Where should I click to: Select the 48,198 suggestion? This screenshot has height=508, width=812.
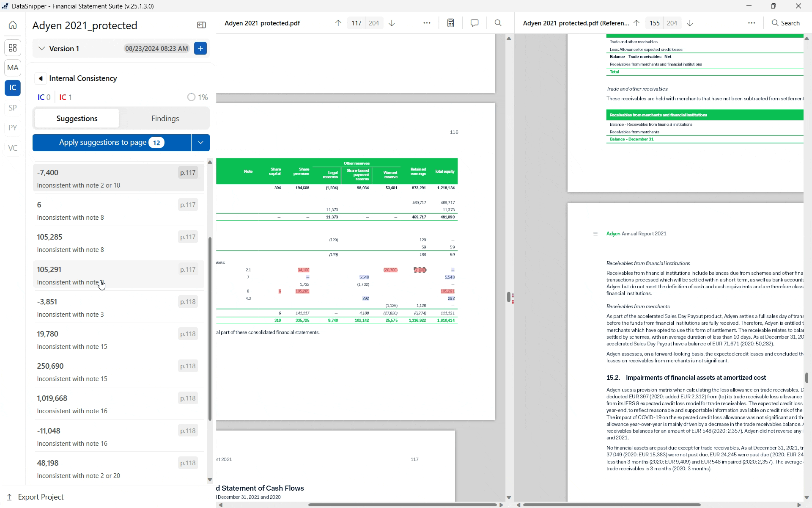coord(118,469)
